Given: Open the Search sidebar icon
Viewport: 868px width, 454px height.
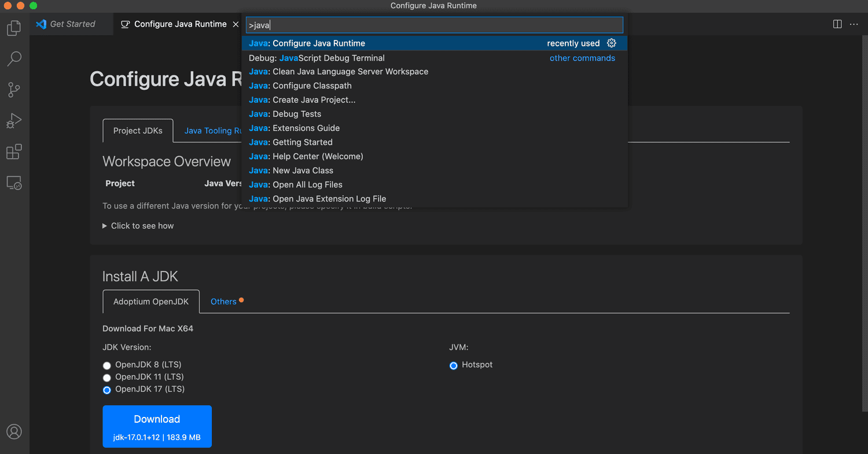Looking at the screenshot, I should coord(14,58).
